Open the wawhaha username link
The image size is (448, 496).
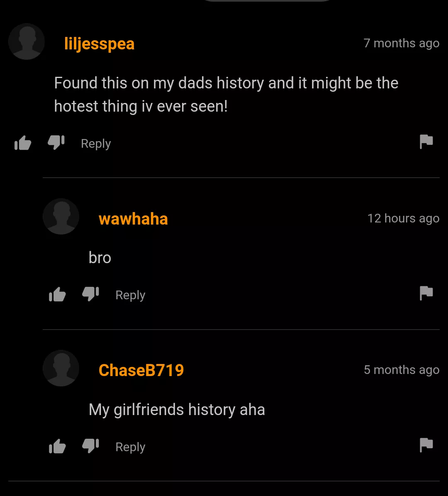click(x=133, y=219)
